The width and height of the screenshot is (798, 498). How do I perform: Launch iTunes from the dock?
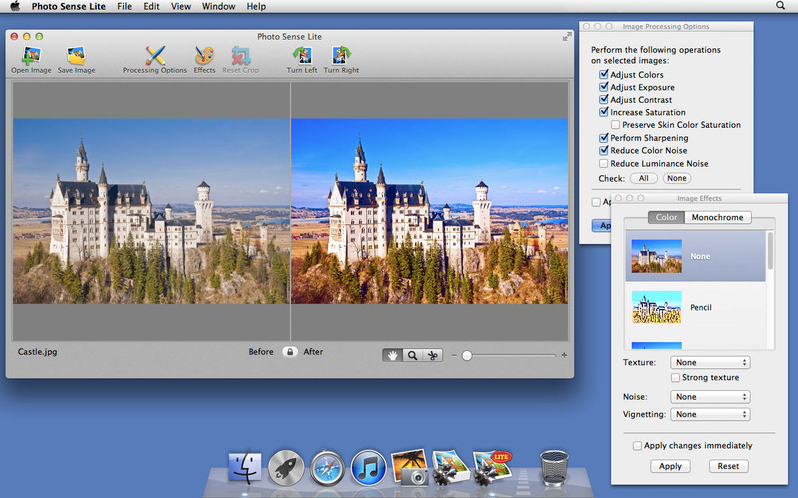tap(368, 467)
